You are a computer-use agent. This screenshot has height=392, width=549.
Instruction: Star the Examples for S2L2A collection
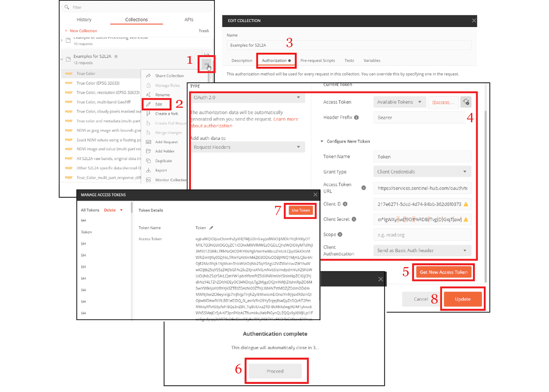[x=116, y=57]
